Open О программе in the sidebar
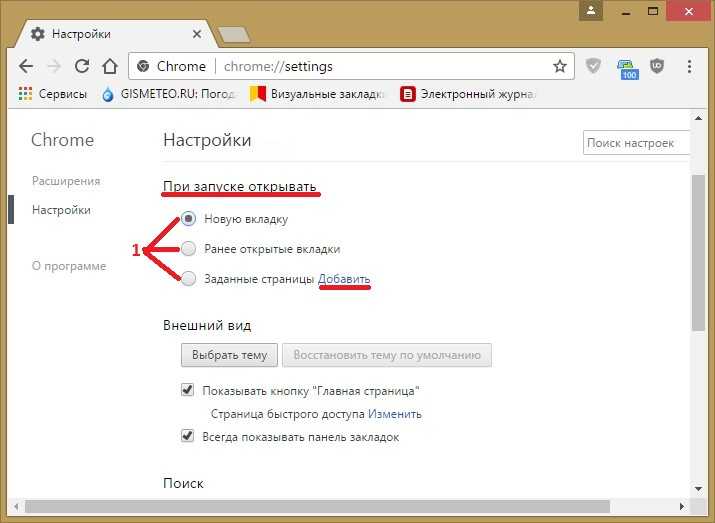Screen dimensions: 715x523 pyautogui.click(x=68, y=266)
